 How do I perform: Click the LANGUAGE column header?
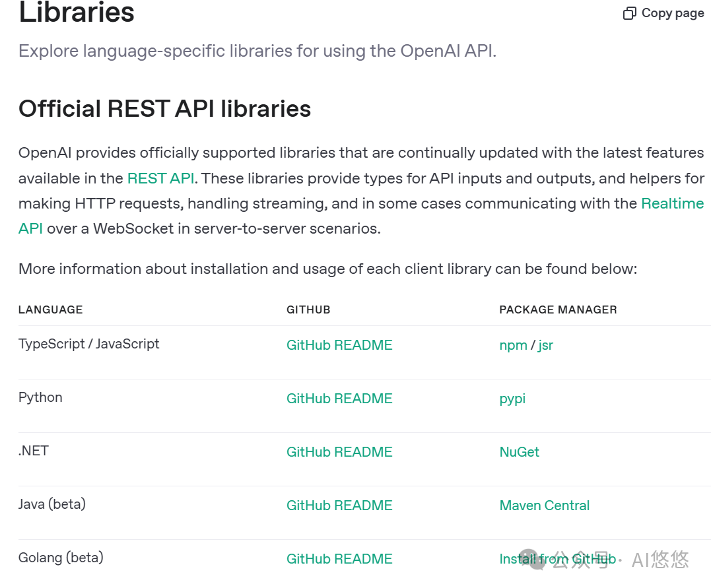point(51,310)
